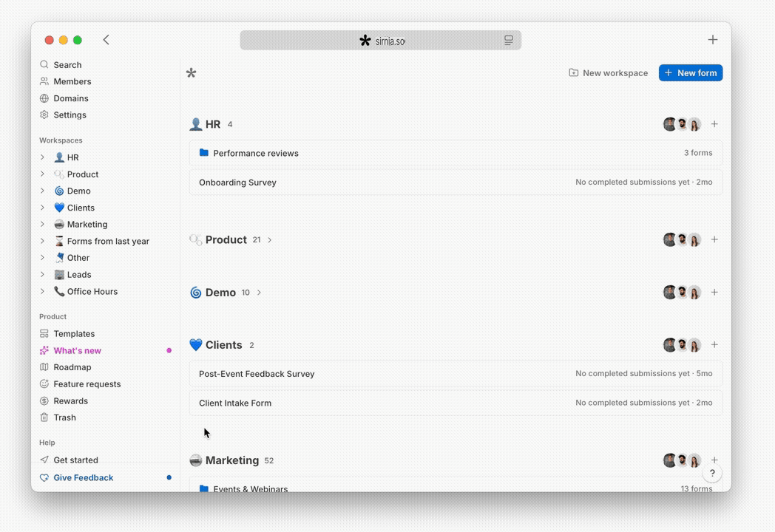Open Templates in the sidebar
The width and height of the screenshot is (775, 532).
(x=74, y=334)
